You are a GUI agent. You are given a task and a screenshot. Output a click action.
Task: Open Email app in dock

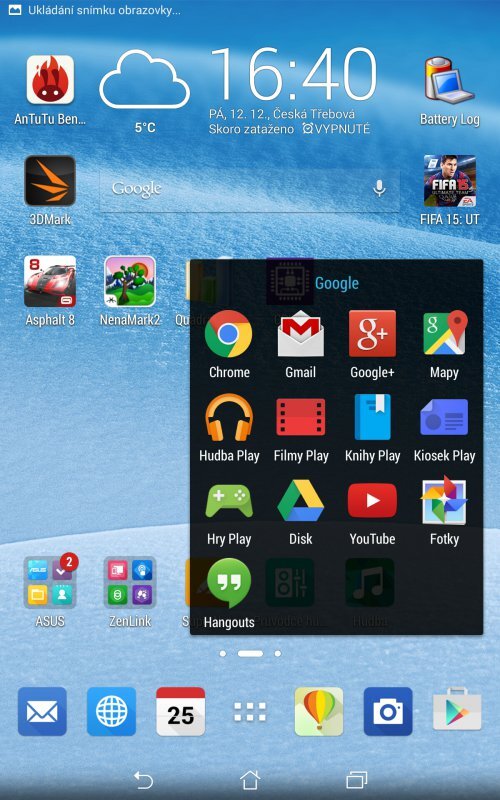42,711
